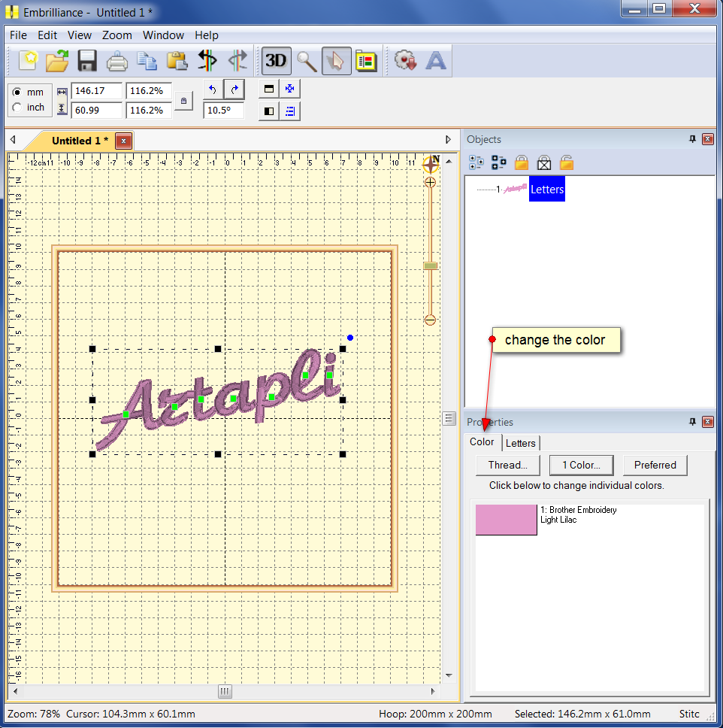
Task: Click the blue rotation handle on lettering
Action: click(x=350, y=338)
